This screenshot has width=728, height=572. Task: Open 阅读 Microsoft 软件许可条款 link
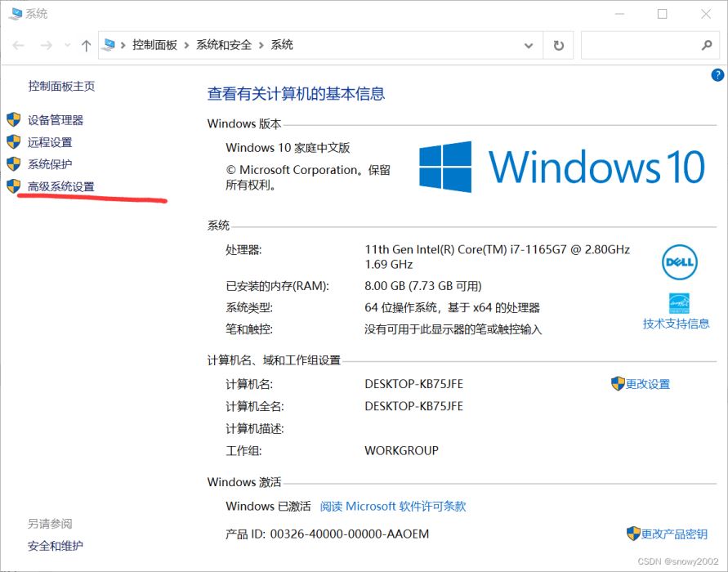tap(393, 506)
